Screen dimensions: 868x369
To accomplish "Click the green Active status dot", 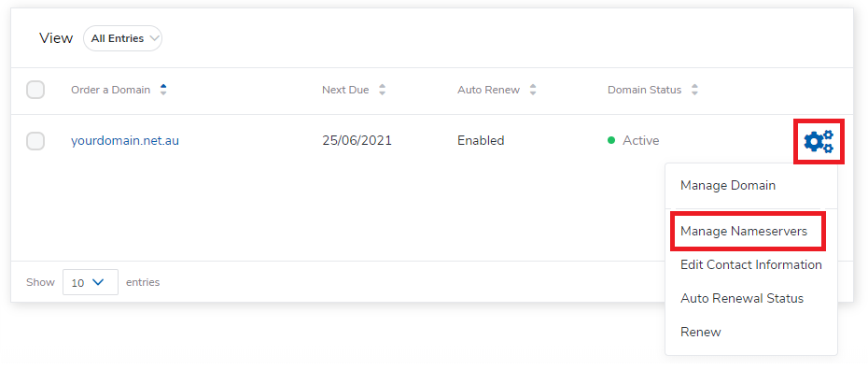I will tap(611, 141).
